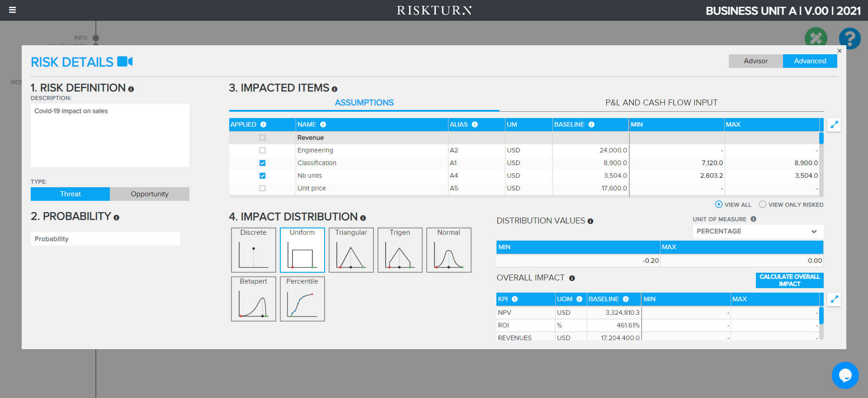Select the Triangular distribution
The image size is (868, 398).
pos(351,250)
